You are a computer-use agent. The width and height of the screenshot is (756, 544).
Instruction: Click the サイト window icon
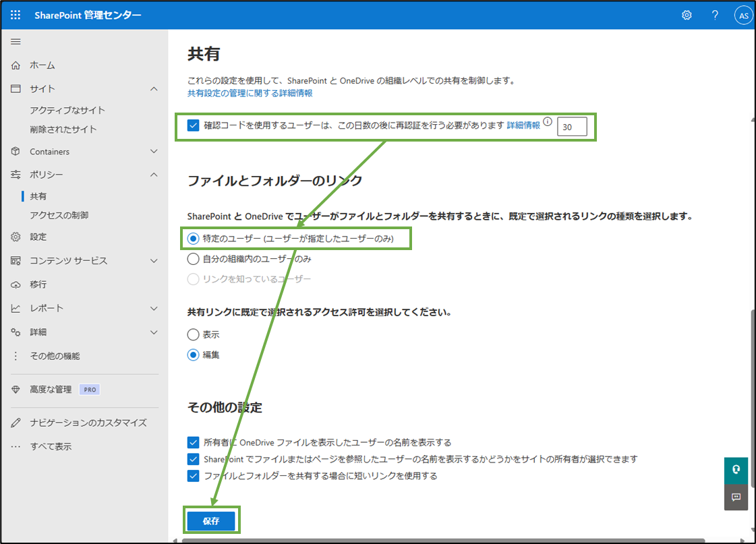tap(16, 89)
